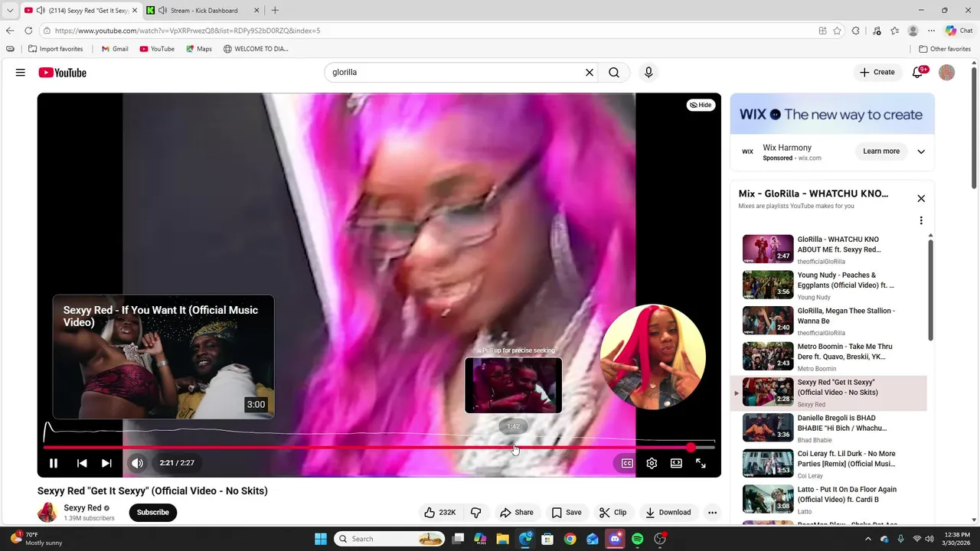Image resolution: width=980 pixels, height=551 pixels.
Task: Open Mix playlist three-dot options
Action: click(921, 220)
